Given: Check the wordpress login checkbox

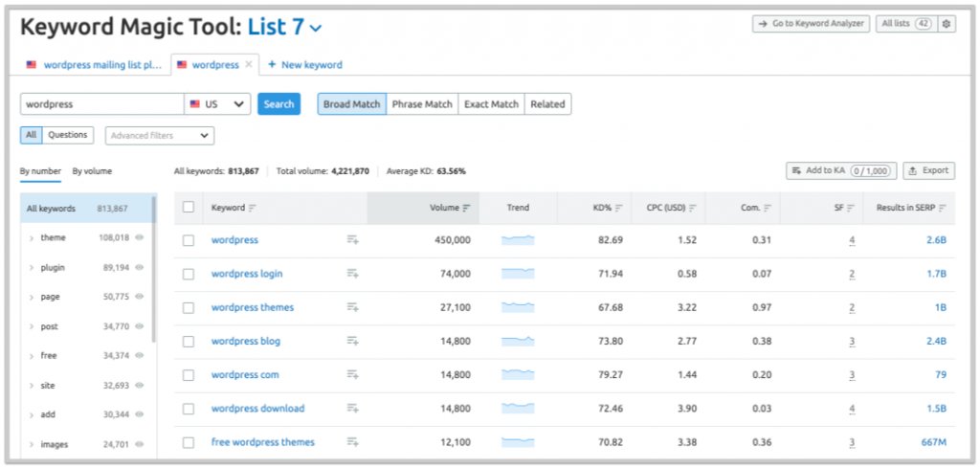Looking at the screenshot, I should click(189, 275).
